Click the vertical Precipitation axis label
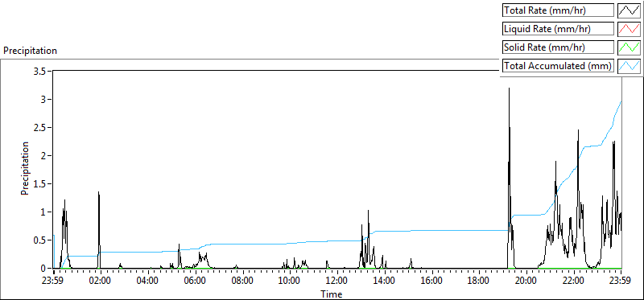The width and height of the screenshot is (644, 300). click(25, 168)
